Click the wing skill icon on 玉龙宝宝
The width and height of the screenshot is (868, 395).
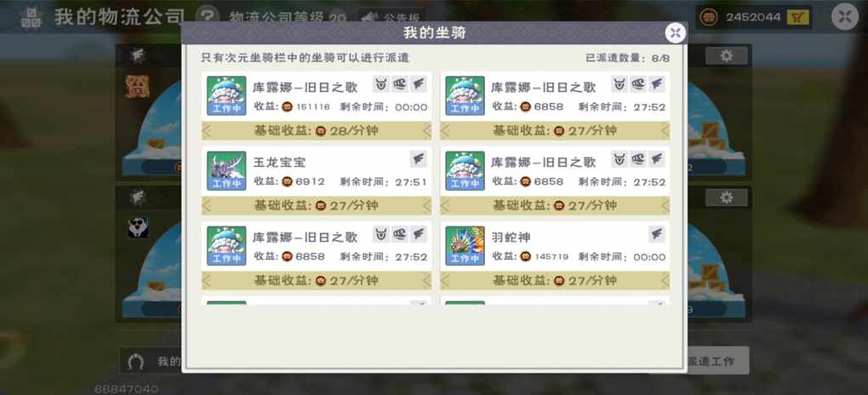(418, 159)
